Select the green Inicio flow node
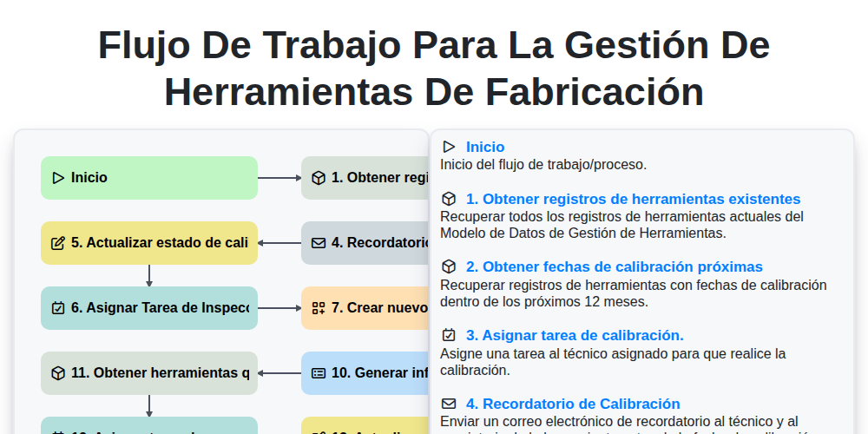The width and height of the screenshot is (868, 434). coord(149,178)
